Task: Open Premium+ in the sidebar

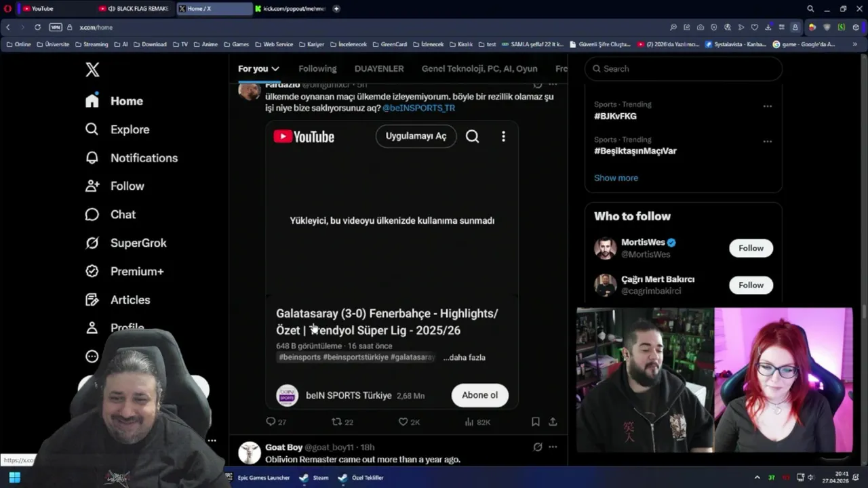Action: (x=124, y=271)
